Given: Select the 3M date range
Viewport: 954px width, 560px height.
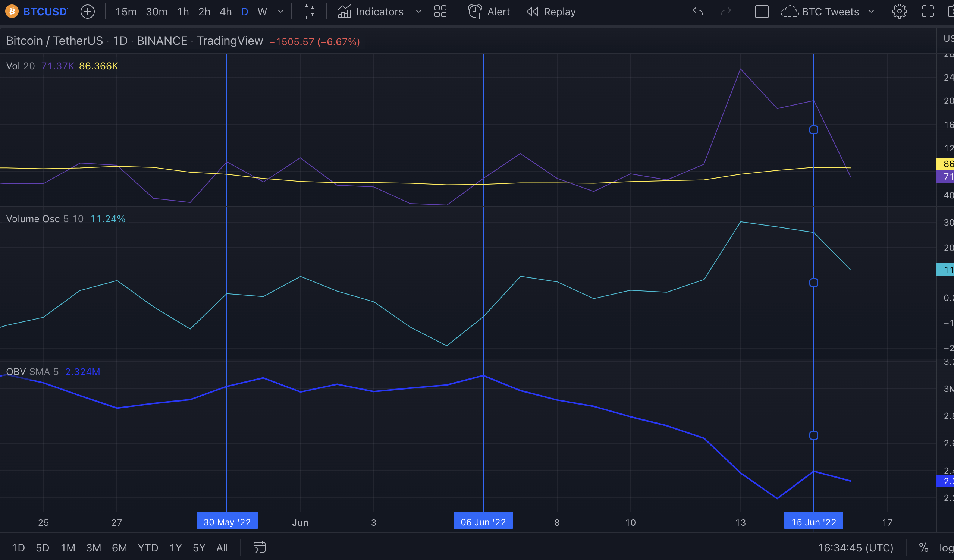Looking at the screenshot, I should (94, 548).
